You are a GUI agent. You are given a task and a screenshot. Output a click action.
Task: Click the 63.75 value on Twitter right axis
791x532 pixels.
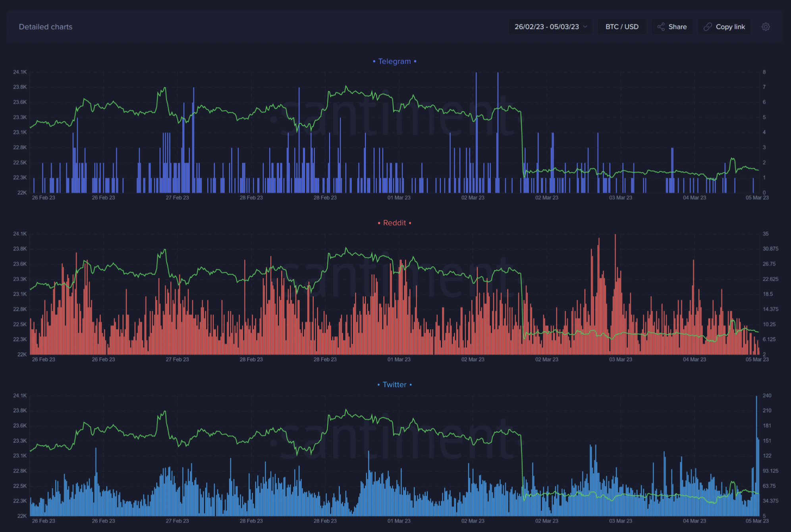click(769, 486)
